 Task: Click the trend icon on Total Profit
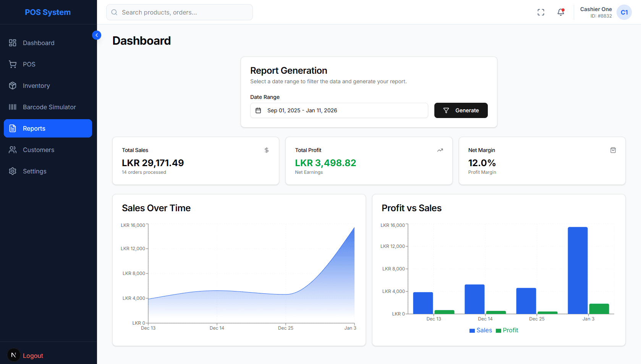coord(440,150)
